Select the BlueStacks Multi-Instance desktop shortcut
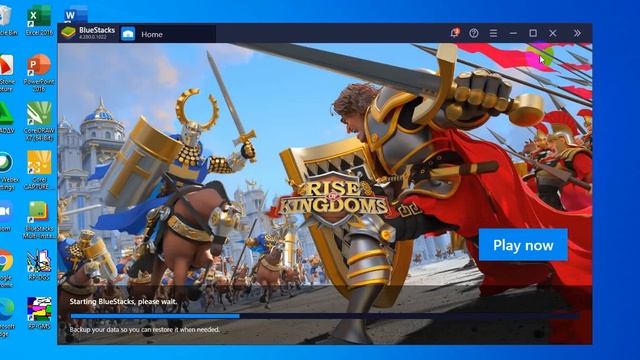Screen dimensions: 640x360 (39, 220)
